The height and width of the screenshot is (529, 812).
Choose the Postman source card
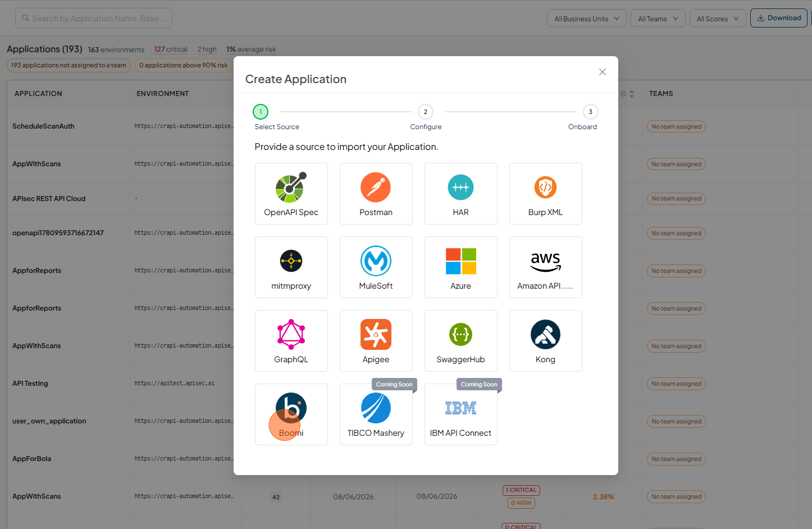[x=376, y=194]
